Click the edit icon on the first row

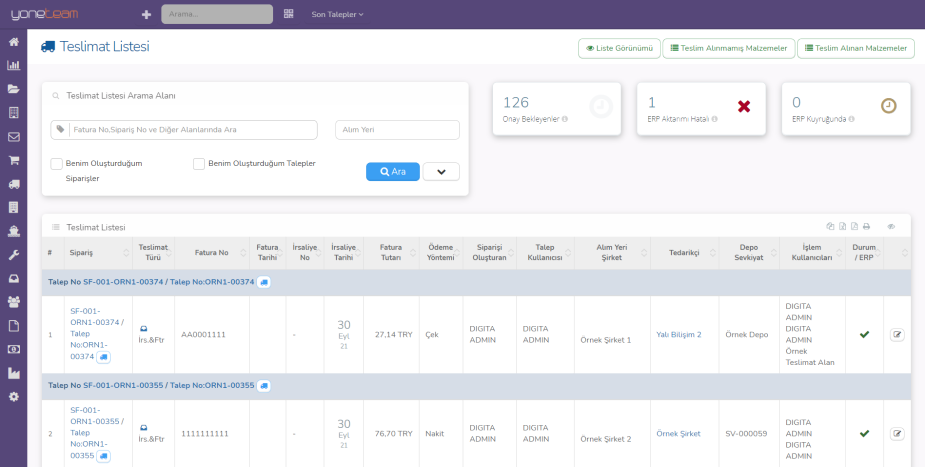point(897,334)
